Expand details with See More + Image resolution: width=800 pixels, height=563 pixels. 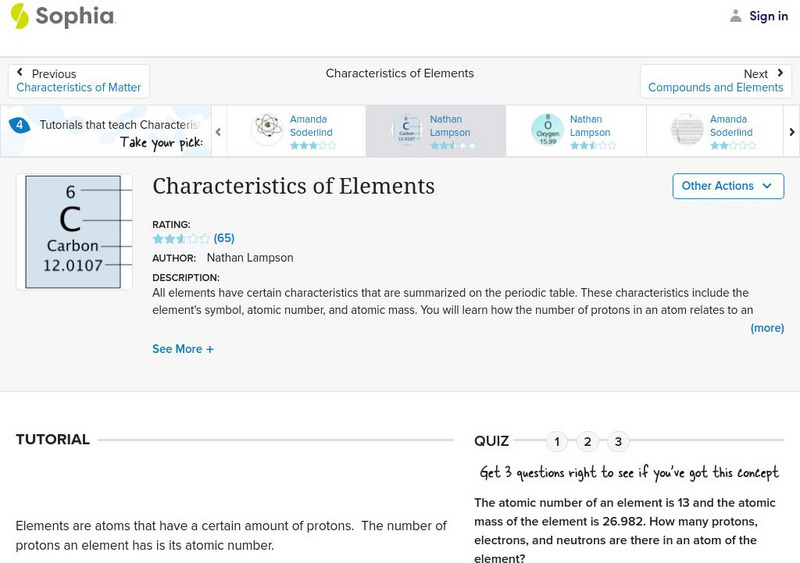183,349
